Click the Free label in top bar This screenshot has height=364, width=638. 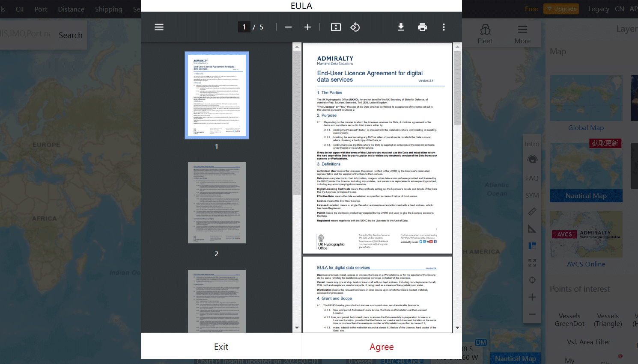(531, 9)
